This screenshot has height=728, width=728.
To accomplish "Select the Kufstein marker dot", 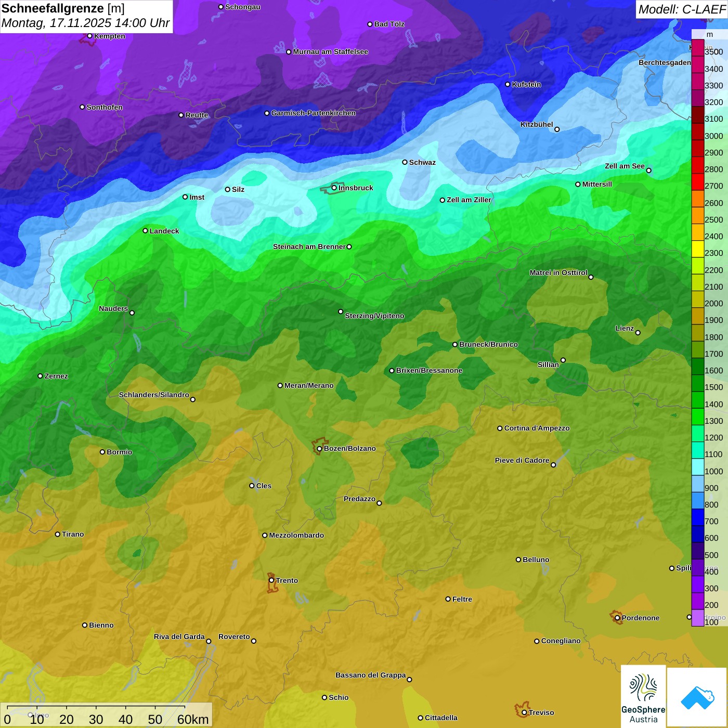I will pyautogui.click(x=508, y=84).
